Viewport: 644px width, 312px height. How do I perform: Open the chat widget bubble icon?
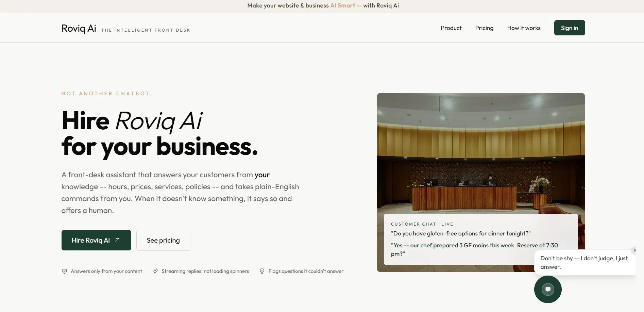(548, 289)
